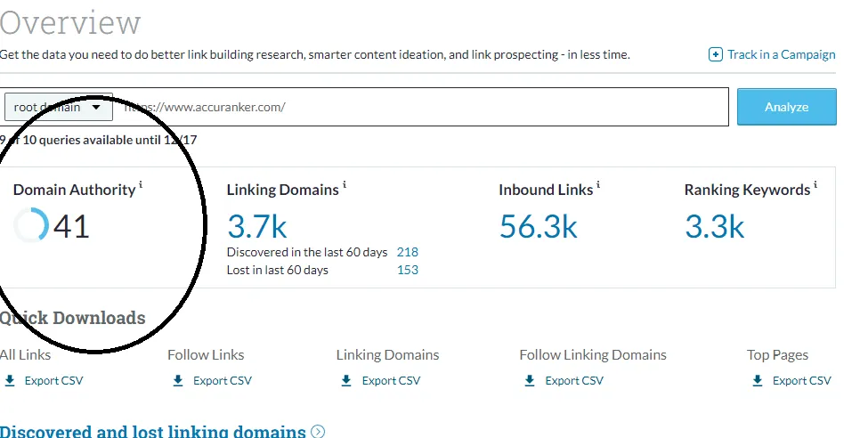Click the Follow Linking Domains download icon
This screenshot has width=868, height=438.
(530, 380)
